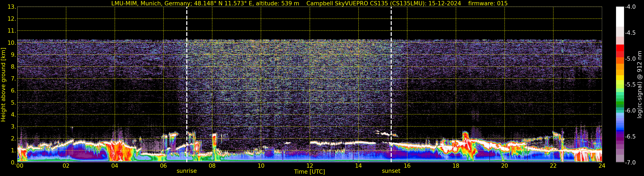Click the '4.' height axis tick label
644x176 pixels.
tap(13, 115)
